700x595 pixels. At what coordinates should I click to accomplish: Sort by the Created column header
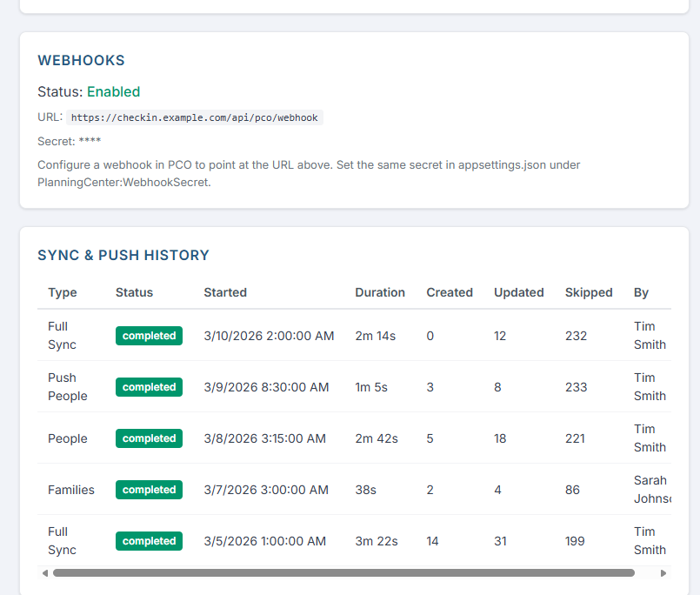pyautogui.click(x=450, y=292)
